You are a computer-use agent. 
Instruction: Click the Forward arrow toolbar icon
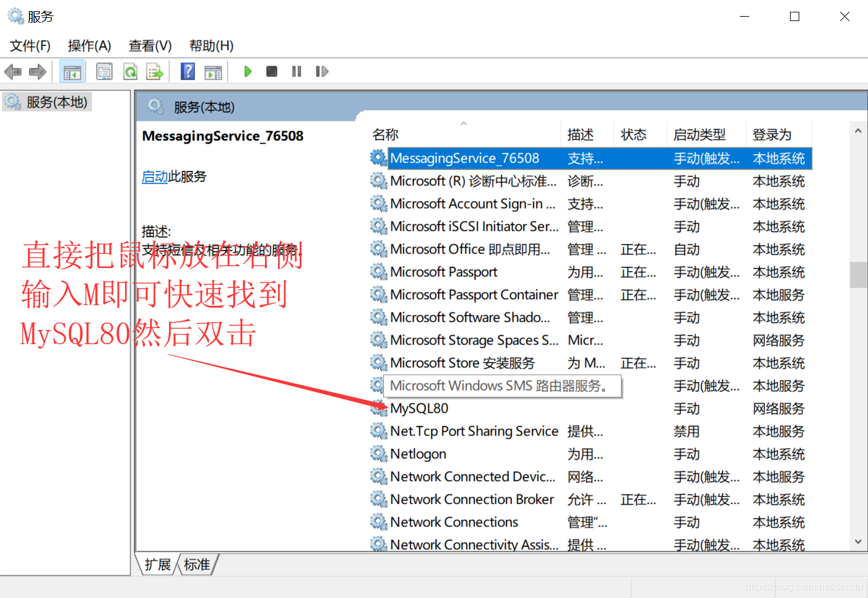click(38, 72)
